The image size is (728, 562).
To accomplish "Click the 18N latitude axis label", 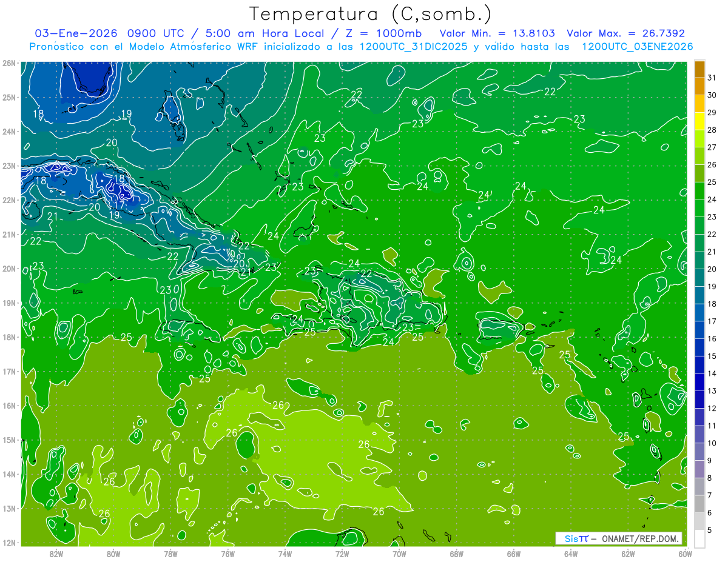I will click(x=8, y=337).
